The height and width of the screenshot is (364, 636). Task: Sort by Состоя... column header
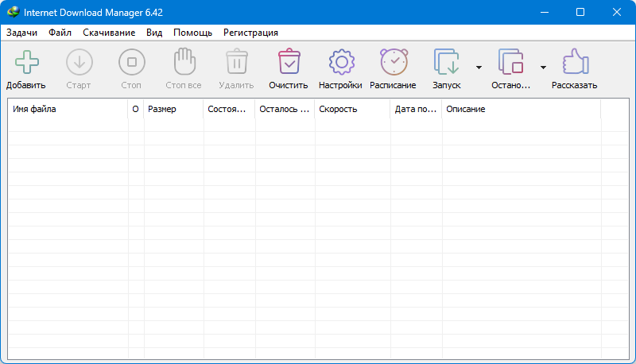coord(229,109)
